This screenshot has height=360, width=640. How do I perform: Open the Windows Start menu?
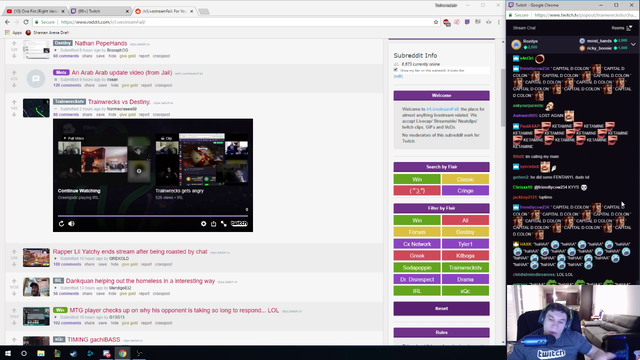click(x=8, y=353)
